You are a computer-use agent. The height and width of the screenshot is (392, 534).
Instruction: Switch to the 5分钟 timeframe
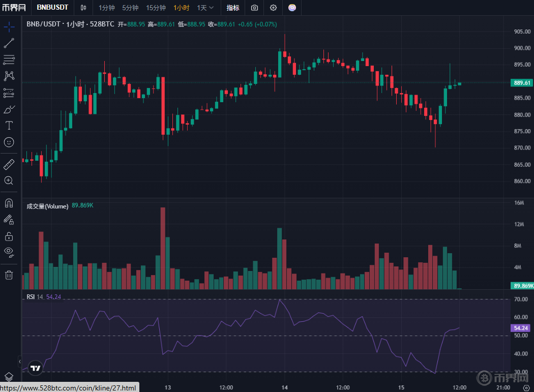[130, 8]
